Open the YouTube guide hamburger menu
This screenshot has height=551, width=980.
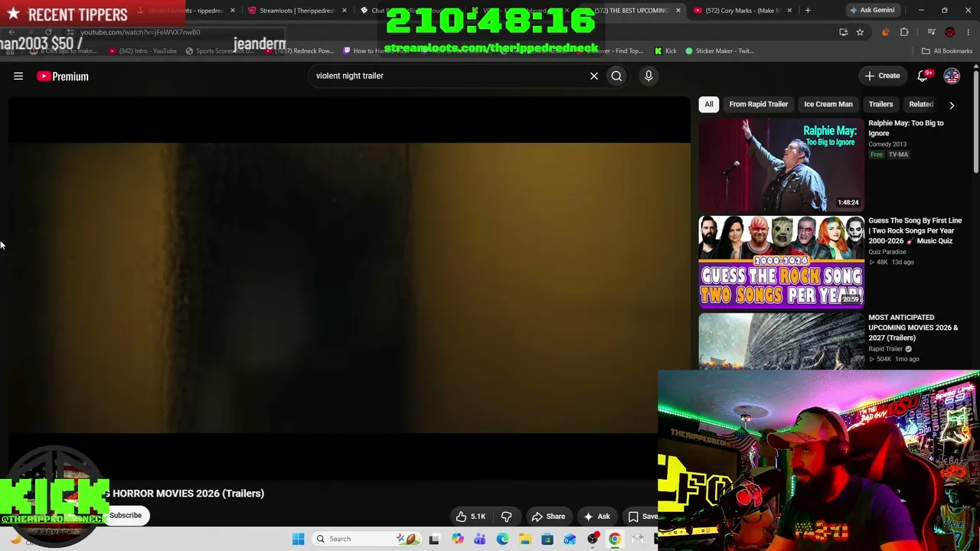pos(18,76)
